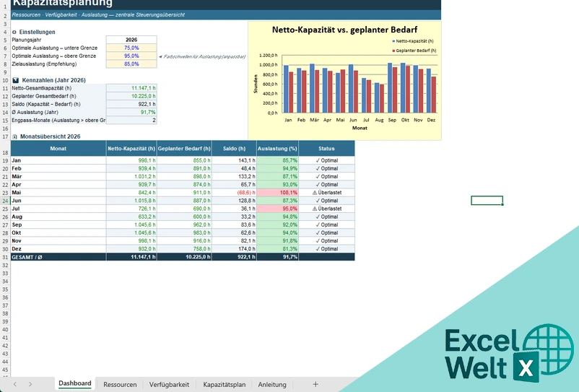Screen dimensions: 579x392
Task: Click the Dez Geplanter Bedarf 758,0 h cell
Action: coord(184,249)
